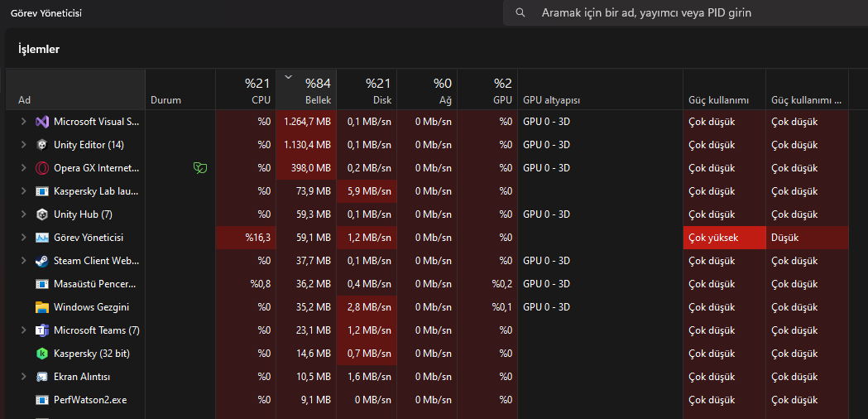Sort by the CPU column header
The image size is (868, 419).
point(245,89)
